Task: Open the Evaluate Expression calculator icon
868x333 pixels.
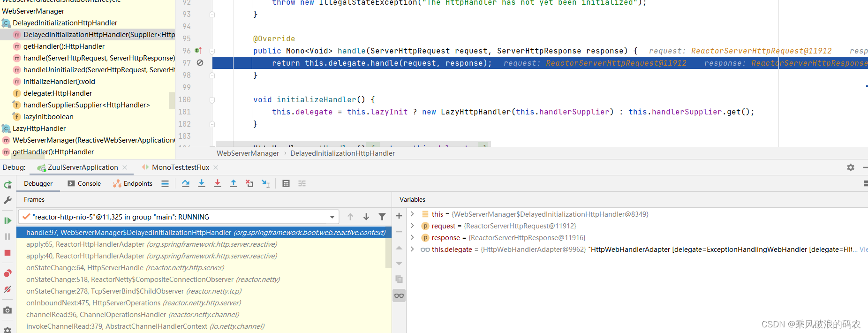Action: 286,183
